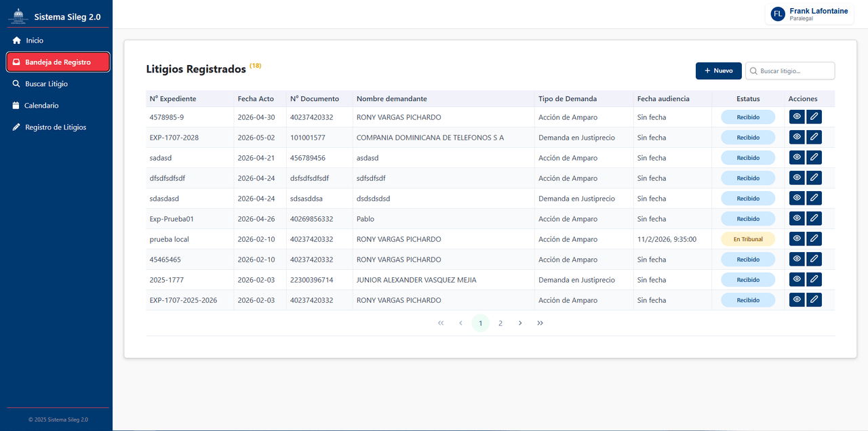Viewport: 868px width, 431px height.
Task: Edit the sadasd row using pencil
Action: tap(814, 157)
